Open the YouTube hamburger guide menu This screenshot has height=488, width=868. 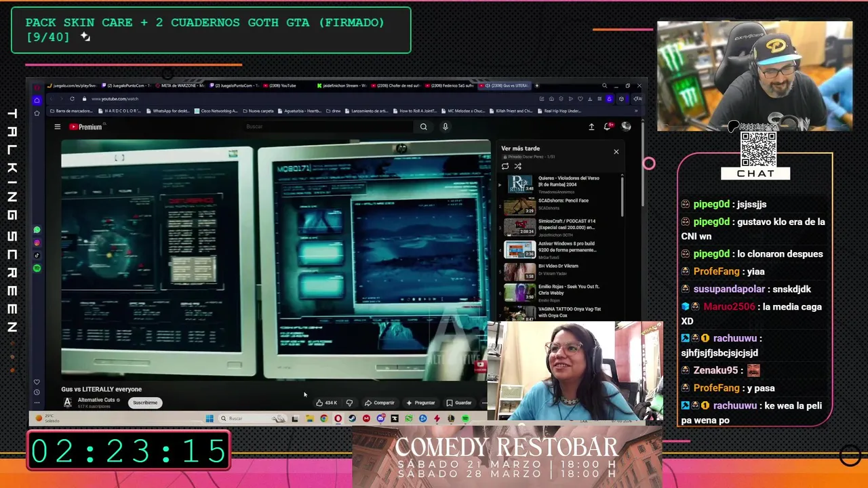point(58,127)
